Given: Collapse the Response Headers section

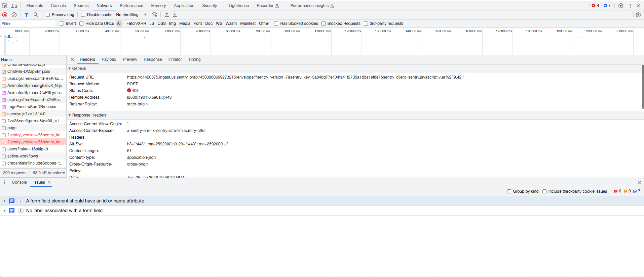Looking at the screenshot, I should tap(70, 115).
